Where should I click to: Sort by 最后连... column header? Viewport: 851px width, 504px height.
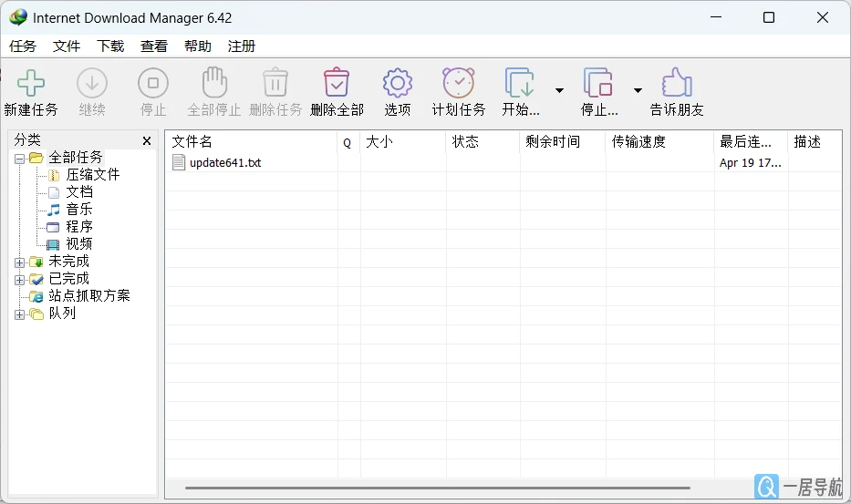[752, 141]
